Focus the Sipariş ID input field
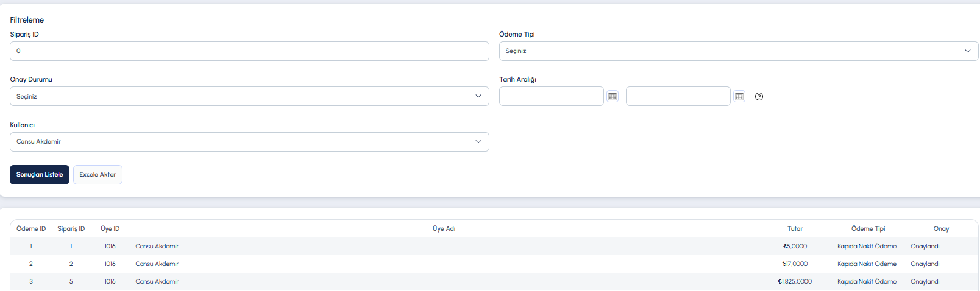Image resolution: width=980 pixels, height=291 pixels. [249, 51]
